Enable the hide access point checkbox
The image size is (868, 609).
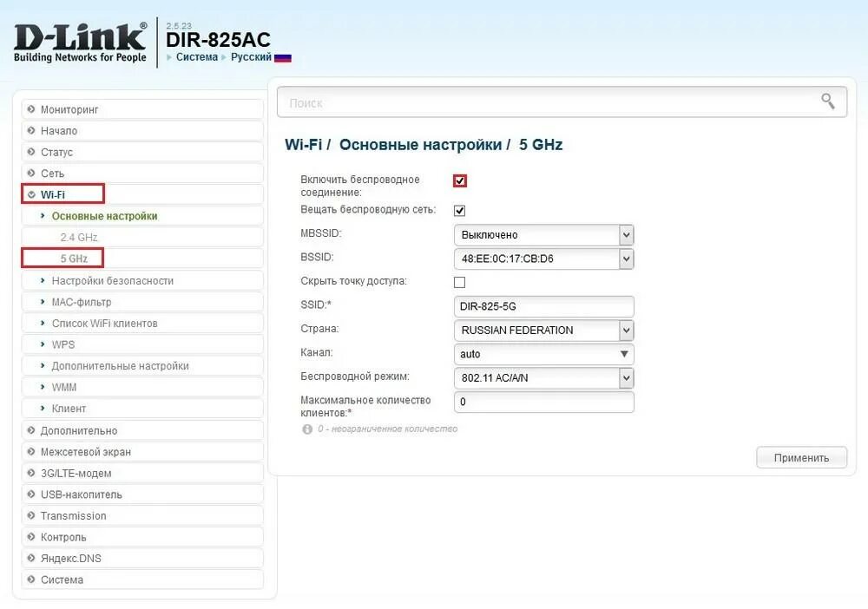click(459, 282)
